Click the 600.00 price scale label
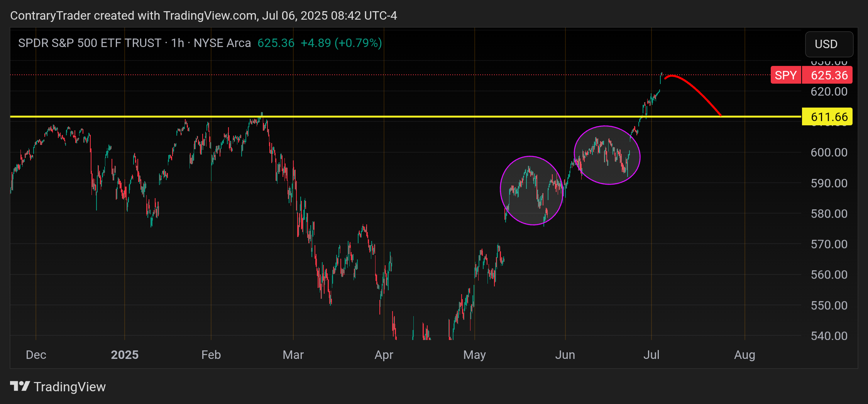The image size is (868, 404). tap(829, 152)
